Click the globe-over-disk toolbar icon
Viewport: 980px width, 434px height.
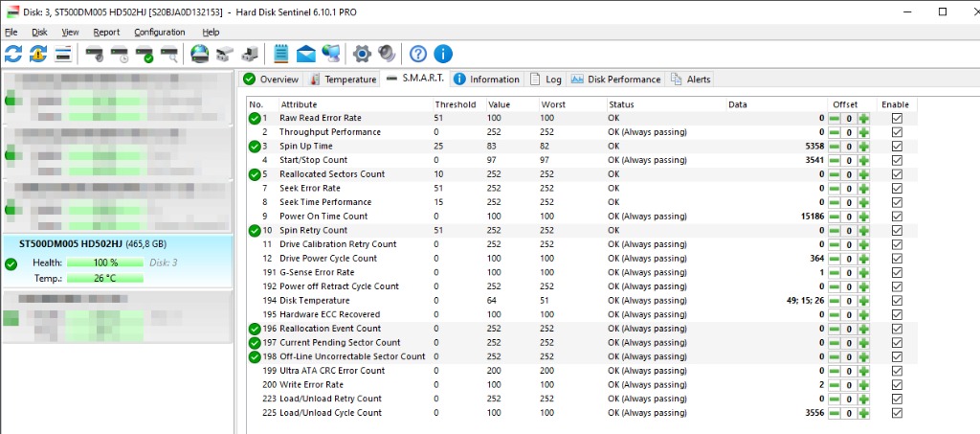point(199,54)
